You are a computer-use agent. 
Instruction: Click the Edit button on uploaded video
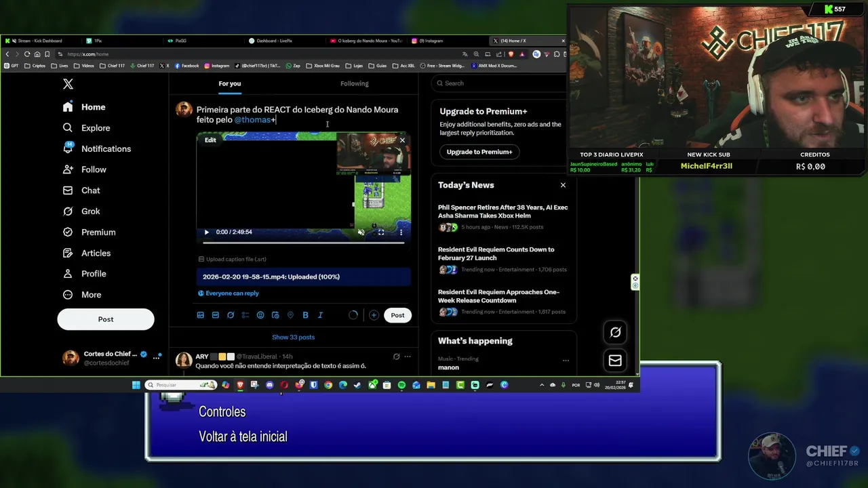tap(211, 140)
